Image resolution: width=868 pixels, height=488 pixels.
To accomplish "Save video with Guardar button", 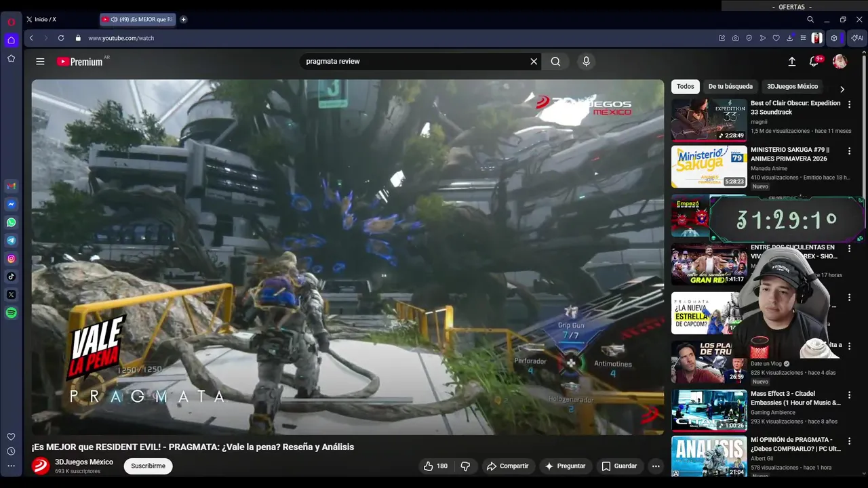I will pyautogui.click(x=619, y=466).
